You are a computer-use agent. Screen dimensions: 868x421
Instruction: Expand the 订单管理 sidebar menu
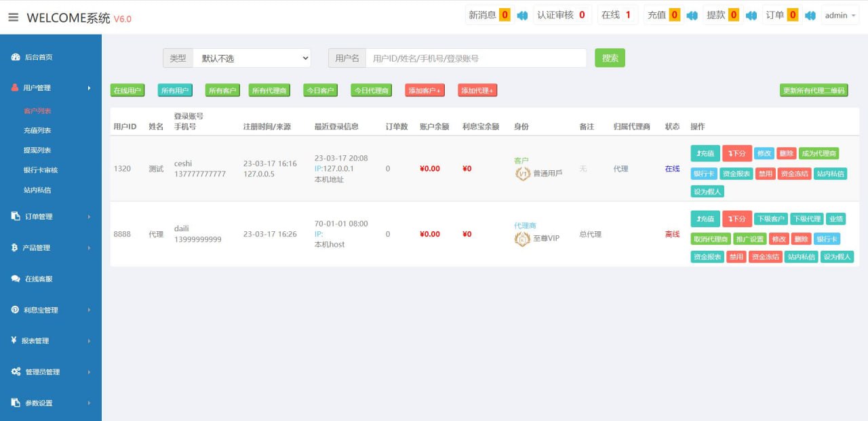click(x=51, y=217)
